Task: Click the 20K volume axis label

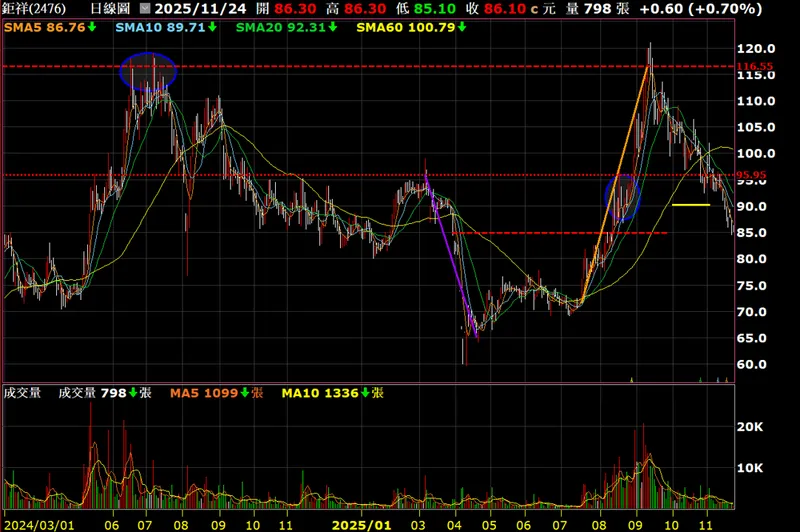Action: [x=750, y=427]
